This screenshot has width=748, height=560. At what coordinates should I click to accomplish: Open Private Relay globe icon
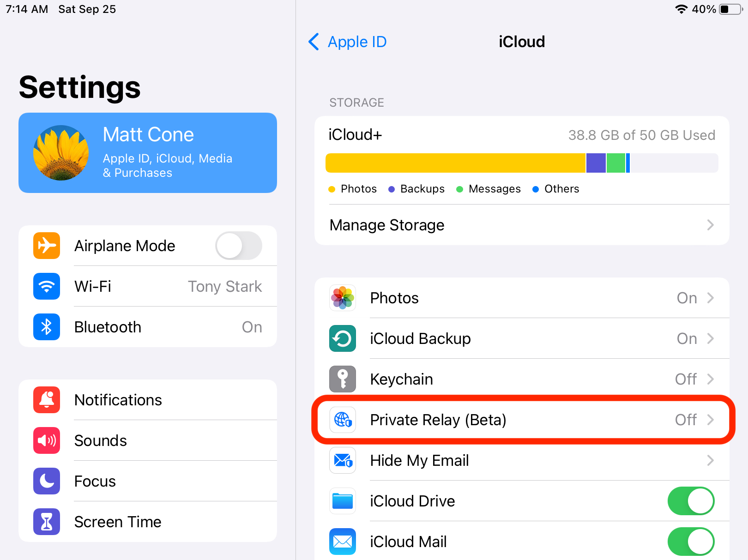click(x=342, y=420)
